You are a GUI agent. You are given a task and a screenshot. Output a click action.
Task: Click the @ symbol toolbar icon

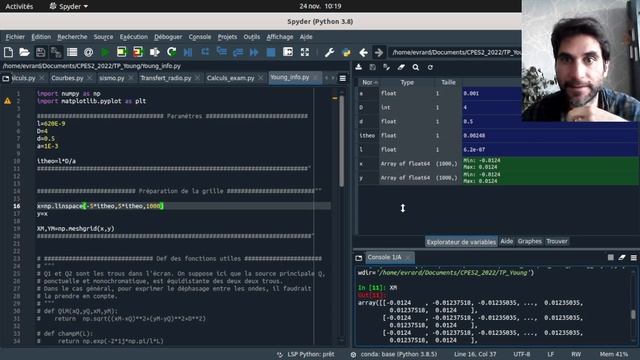[88, 52]
